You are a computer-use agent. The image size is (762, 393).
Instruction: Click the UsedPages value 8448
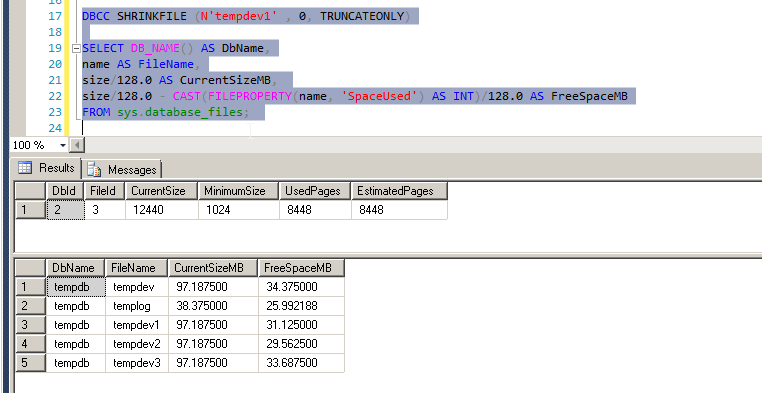(x=315, y=210)
